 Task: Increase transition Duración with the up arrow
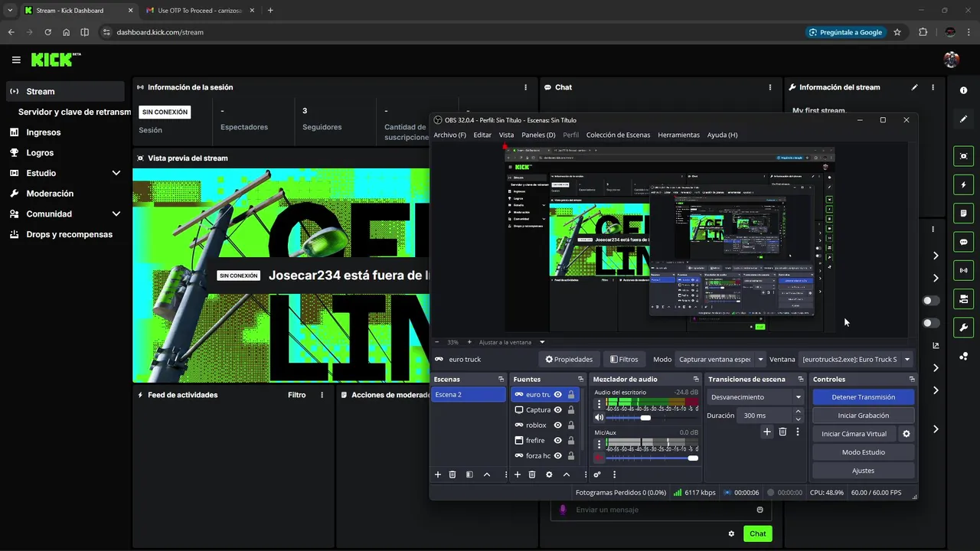798,412
